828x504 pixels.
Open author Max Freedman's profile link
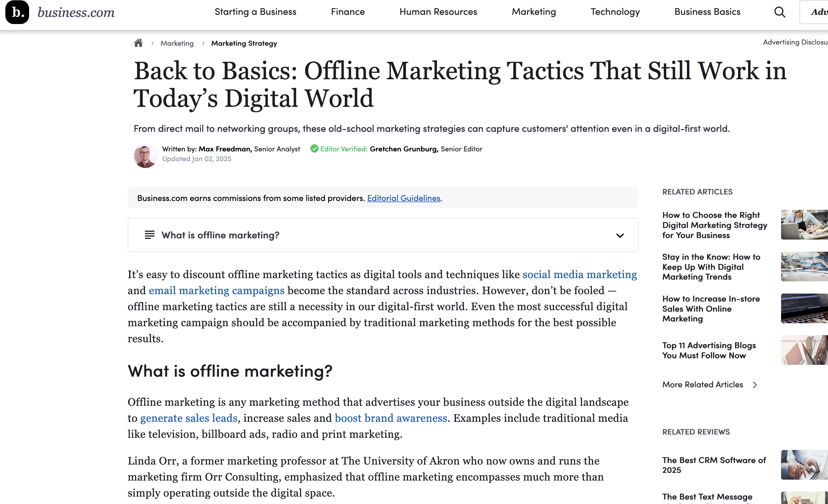point(225,149)
